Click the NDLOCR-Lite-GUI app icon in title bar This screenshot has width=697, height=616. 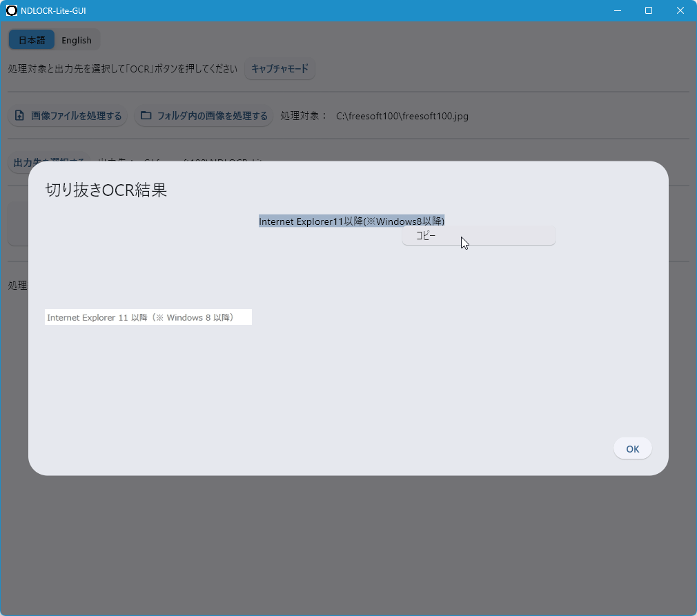pyautogui.click(x=12, y=11)
